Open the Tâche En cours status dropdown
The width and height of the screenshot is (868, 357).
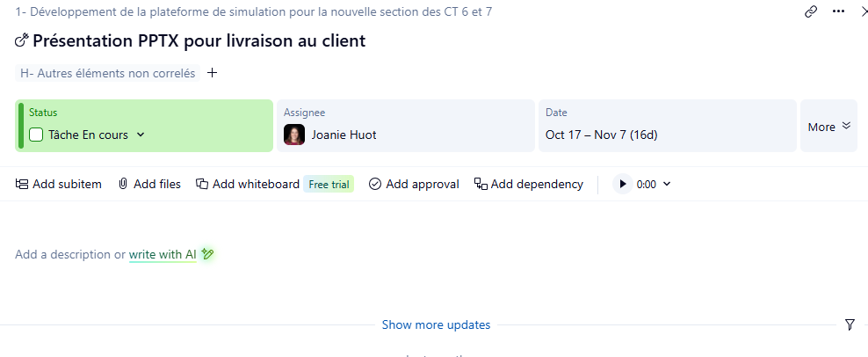tap(141, 135)
